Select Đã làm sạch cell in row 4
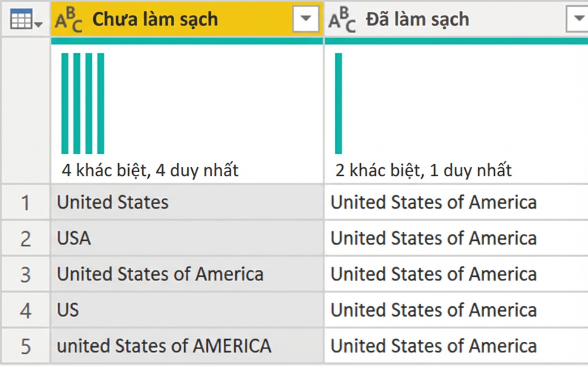Screen dimensions: 588x366 click(x=456, y=310)
